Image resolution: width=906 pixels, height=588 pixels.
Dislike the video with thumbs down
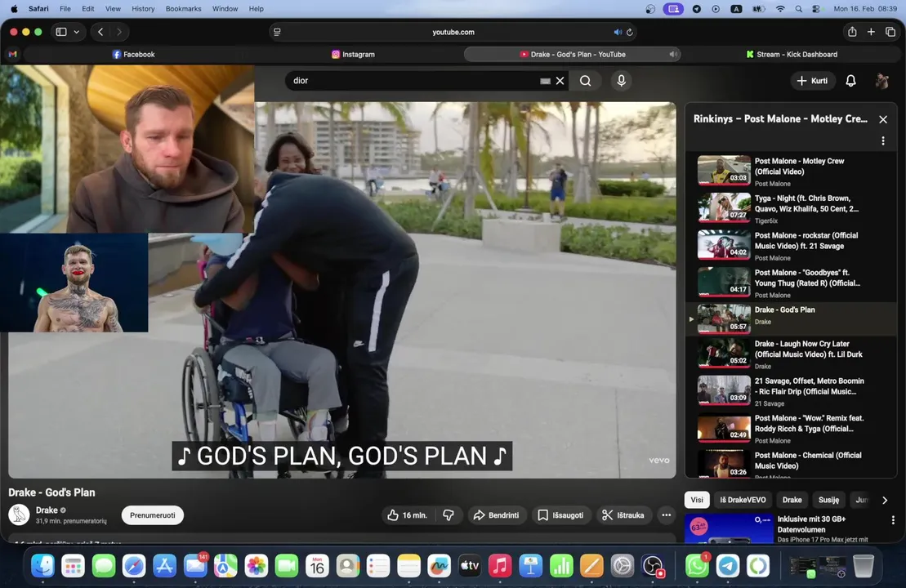(x=449, y=515)
